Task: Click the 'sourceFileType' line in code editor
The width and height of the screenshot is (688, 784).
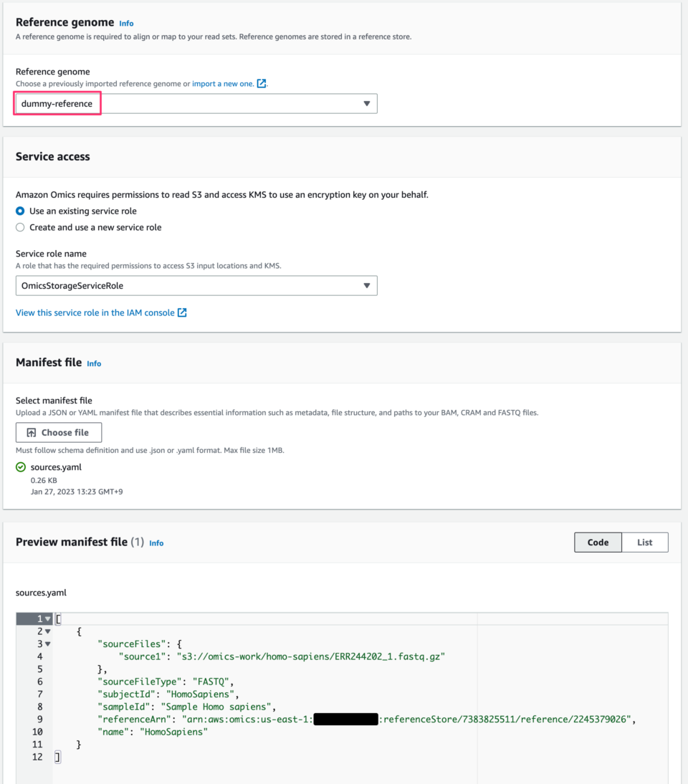Action: pos(166,682)
